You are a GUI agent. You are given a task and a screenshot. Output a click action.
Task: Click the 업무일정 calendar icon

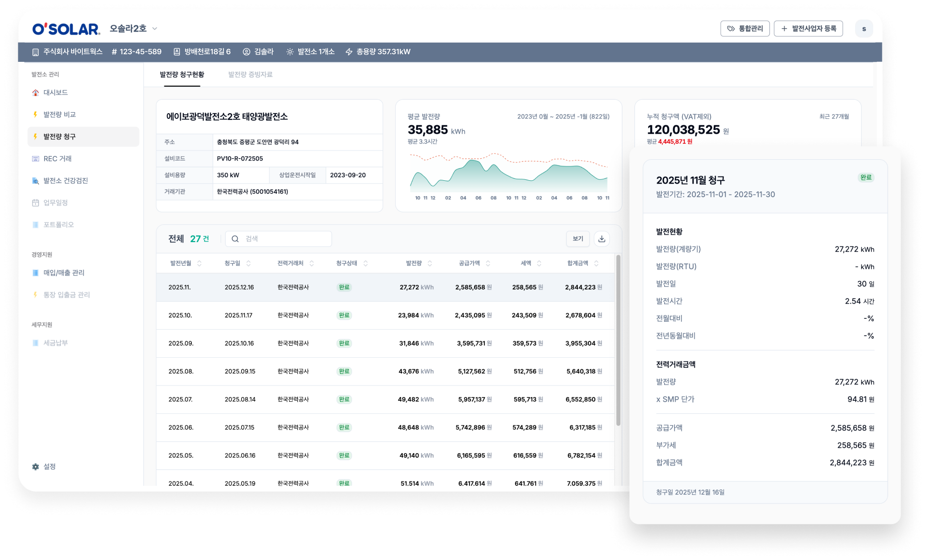(x=35, y=203)
